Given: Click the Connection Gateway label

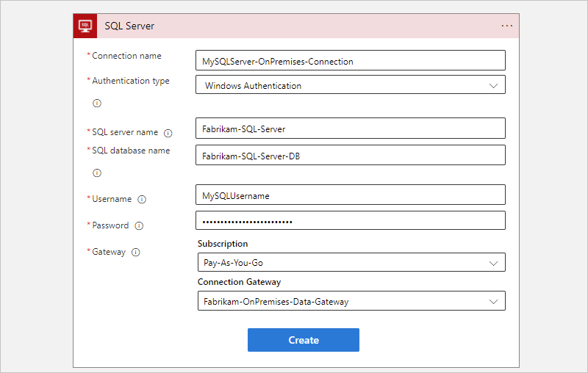Looking at the screenshot, I should (239, 282).
